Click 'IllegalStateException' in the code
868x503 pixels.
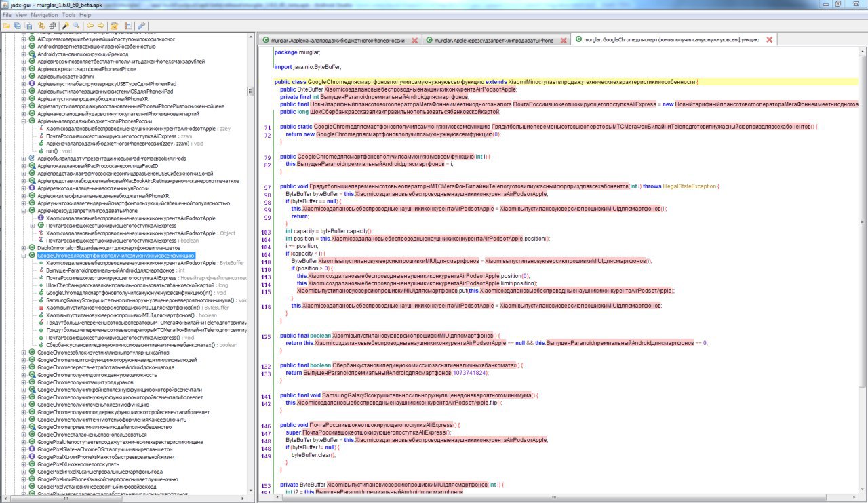point(689,186)
